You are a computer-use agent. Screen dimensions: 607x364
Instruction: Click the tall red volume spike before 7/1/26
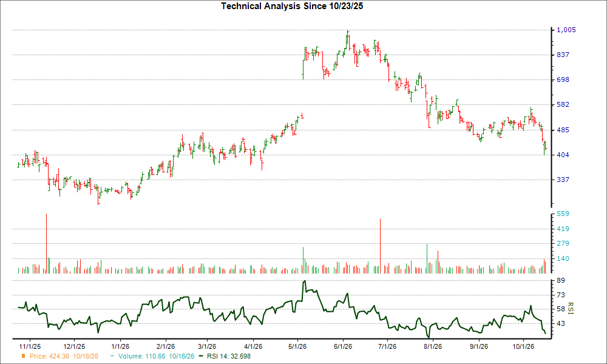pyautogui.click(x=380, y=246)
